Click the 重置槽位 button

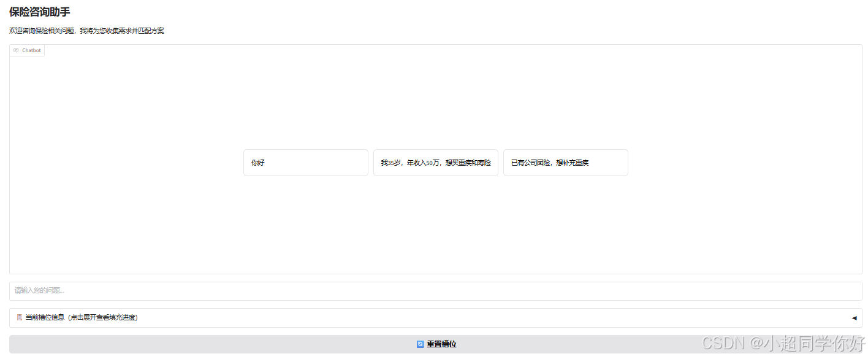[x=435, y=344]
